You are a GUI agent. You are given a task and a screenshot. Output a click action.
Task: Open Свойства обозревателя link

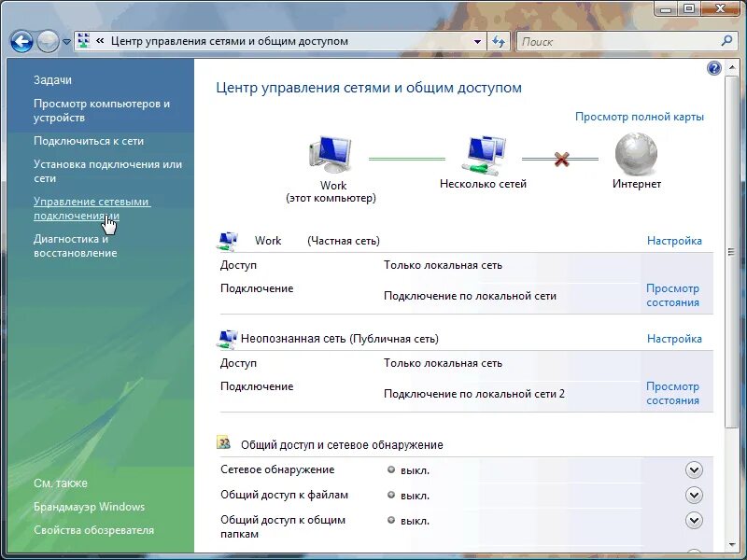(94, 530)
